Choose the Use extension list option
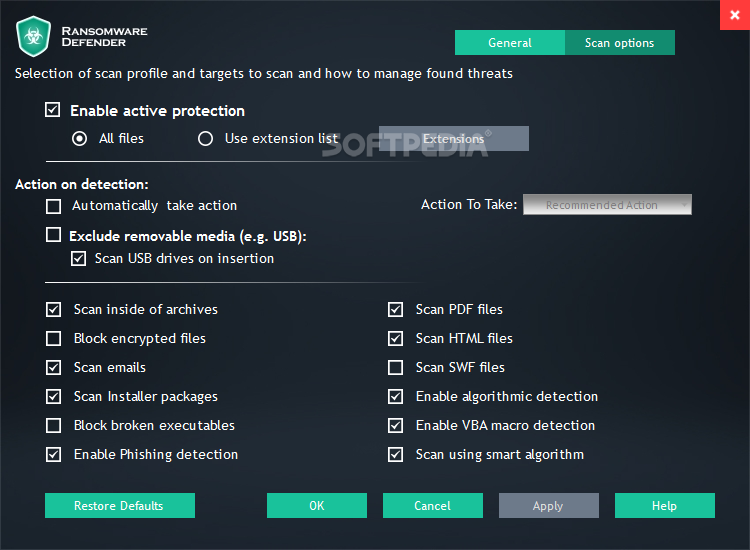The height and width of the screenshot is (550, 750). 206,139
